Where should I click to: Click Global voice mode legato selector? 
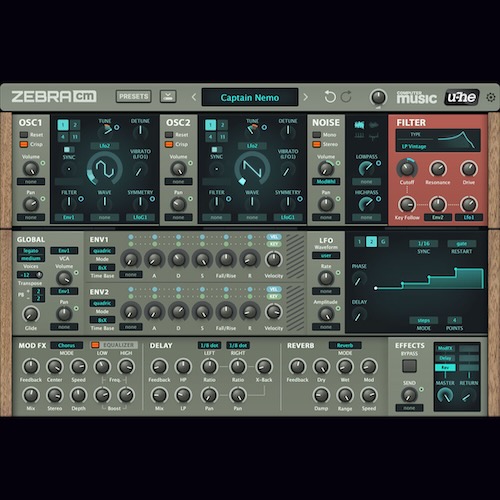pos(31,251)
